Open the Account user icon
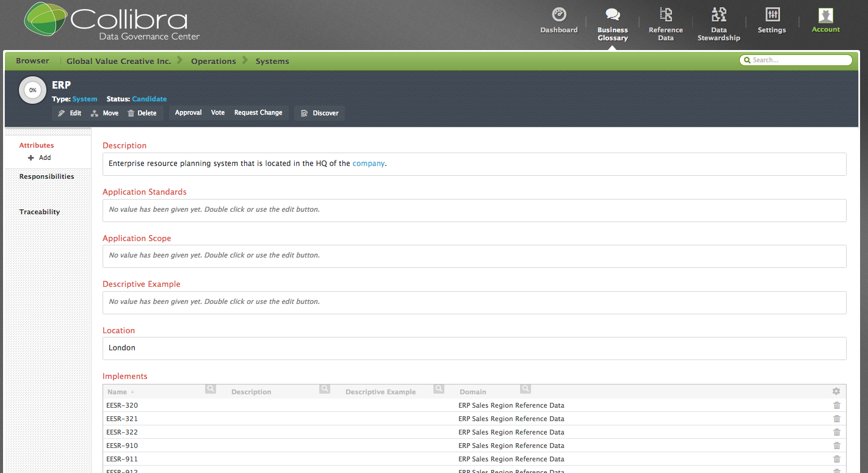This screenshot has width=868, height=473. click(x=826, y=15)
